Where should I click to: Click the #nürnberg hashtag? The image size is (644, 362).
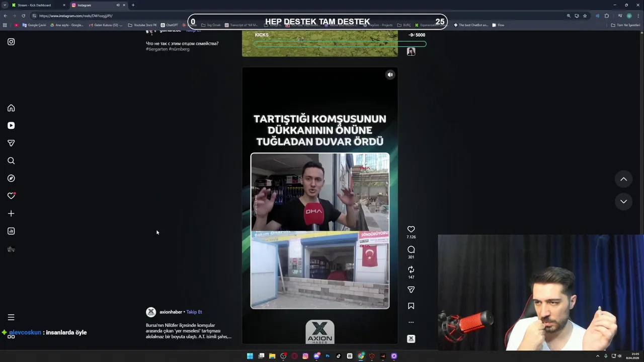(179, 49)
